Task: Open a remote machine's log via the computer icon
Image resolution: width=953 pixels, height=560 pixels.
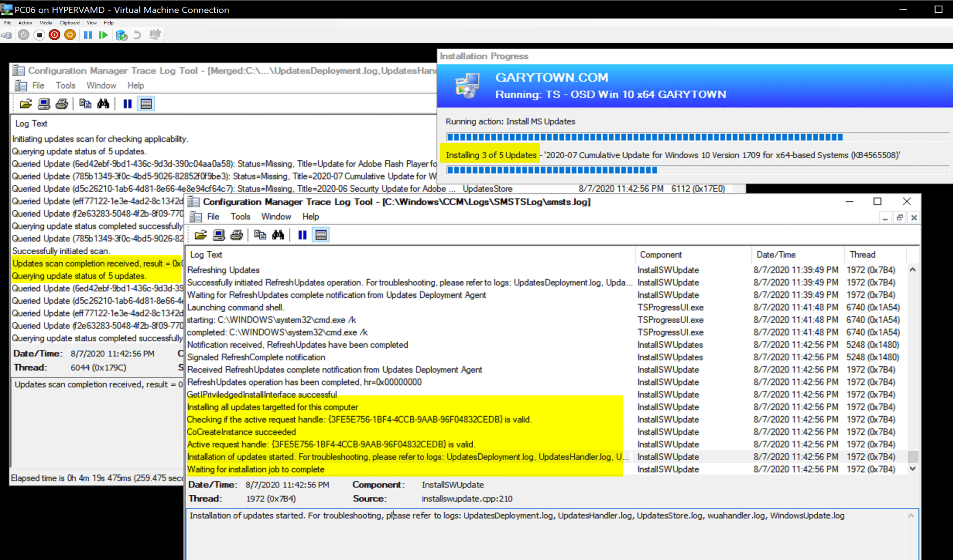Action: click(x=219, y=234)
